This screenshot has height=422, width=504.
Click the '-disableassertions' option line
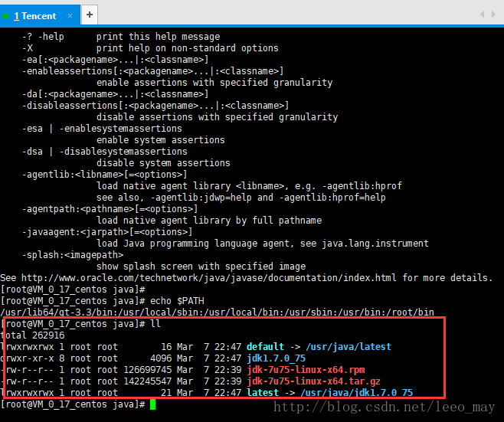pos(155,106)
